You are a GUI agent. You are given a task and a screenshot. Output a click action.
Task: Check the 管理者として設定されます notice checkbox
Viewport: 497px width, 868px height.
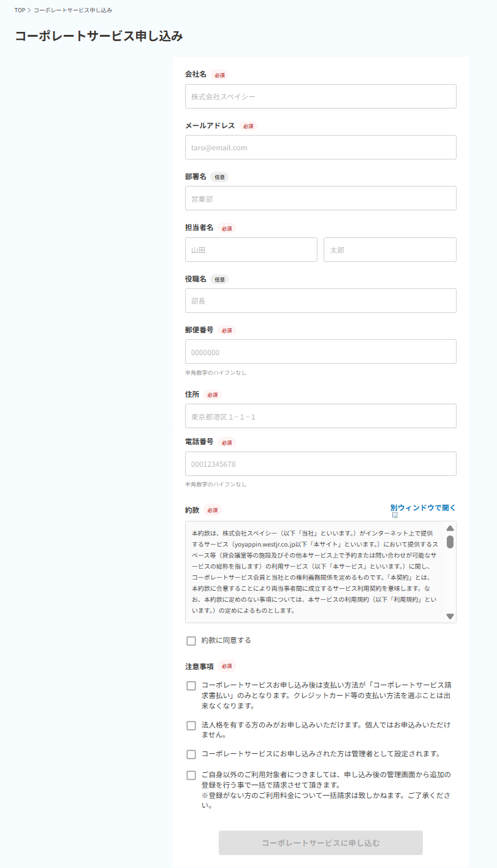pos(191,755)
